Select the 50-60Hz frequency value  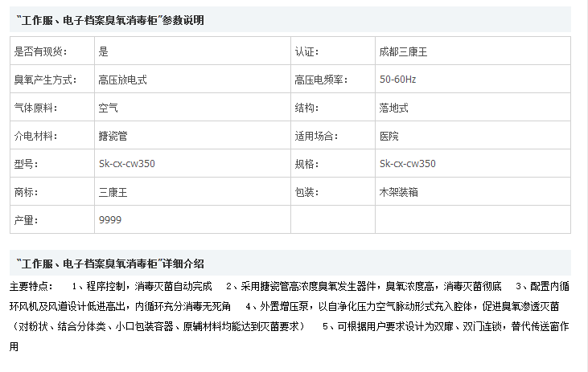397,80
